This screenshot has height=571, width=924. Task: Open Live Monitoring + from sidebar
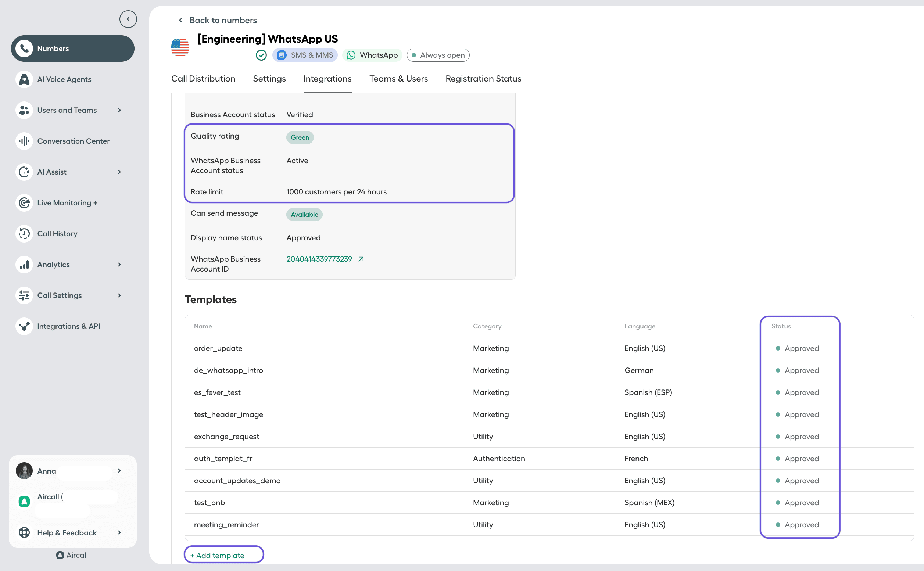pyautogui.click(x=67, y=203)
